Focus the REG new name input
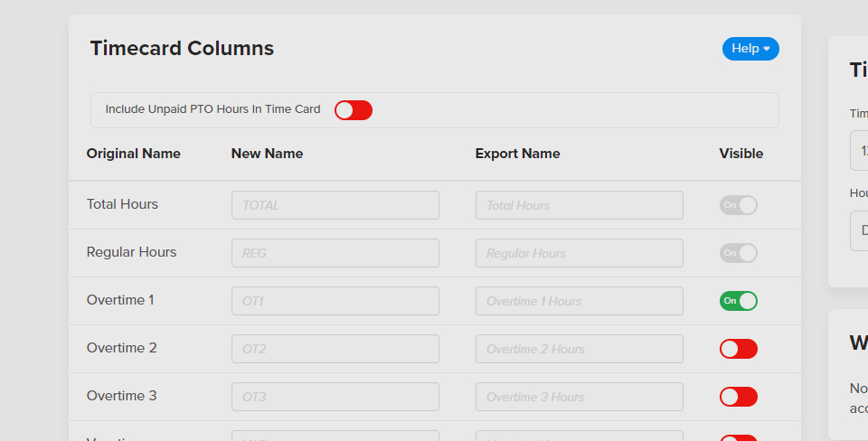The height and width of the screenshot is (441, 868). tap(335, 253)
